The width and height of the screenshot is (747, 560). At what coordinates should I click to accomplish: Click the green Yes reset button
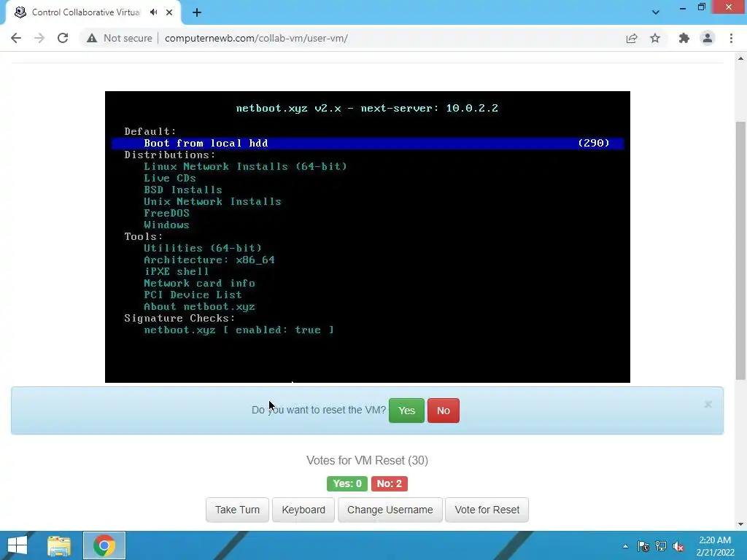tap(406, 411)
